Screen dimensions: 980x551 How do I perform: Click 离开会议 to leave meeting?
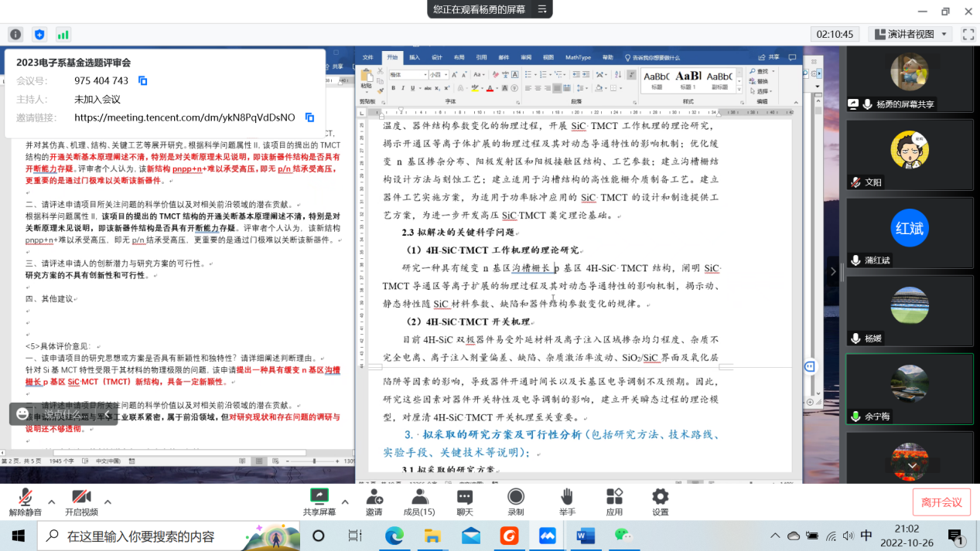(941, 502)
